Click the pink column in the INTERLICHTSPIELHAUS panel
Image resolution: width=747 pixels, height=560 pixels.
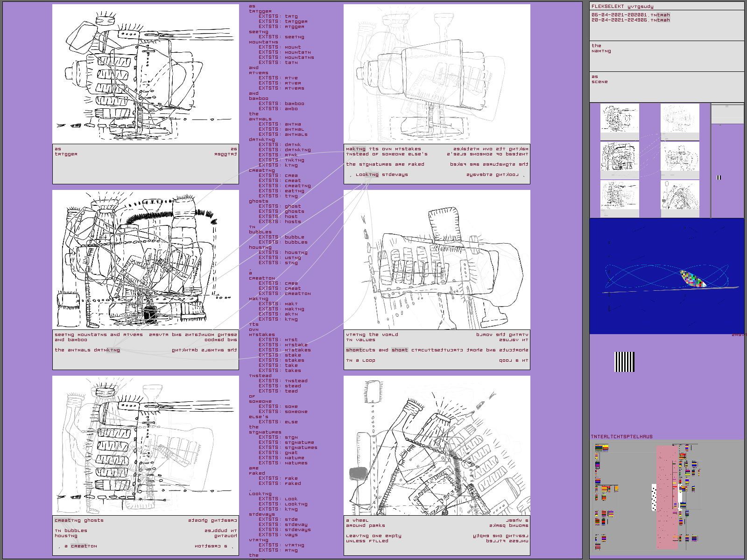click(667, 497)
